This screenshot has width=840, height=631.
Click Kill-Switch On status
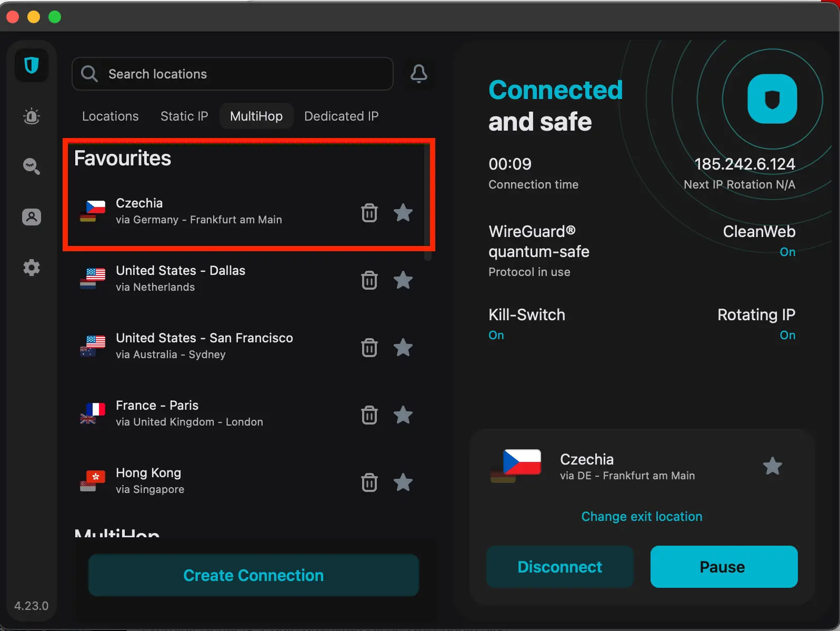click(496, 335)
